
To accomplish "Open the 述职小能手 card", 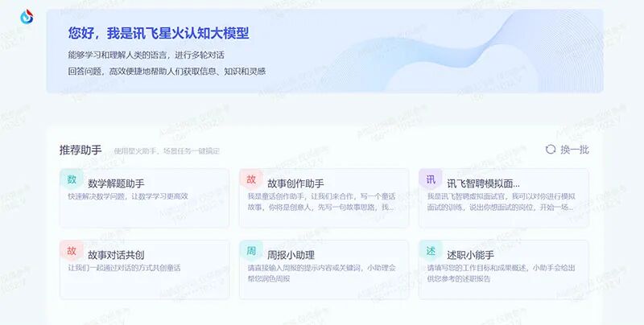I will [x=504, y=269].
